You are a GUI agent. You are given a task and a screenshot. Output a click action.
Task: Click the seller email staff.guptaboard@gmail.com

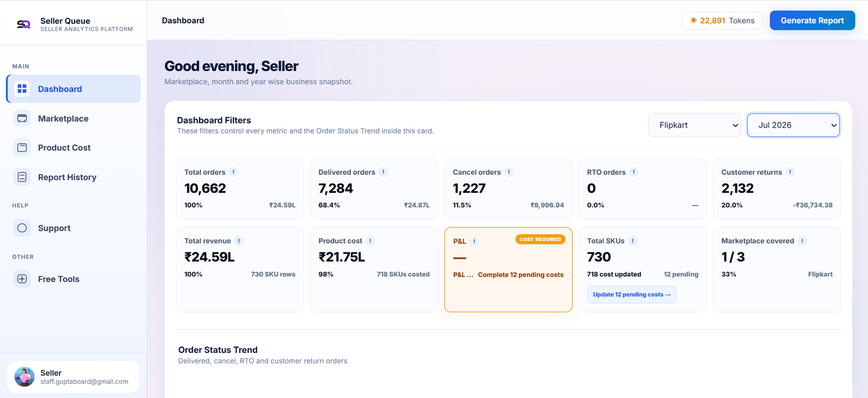coord(84,382)
